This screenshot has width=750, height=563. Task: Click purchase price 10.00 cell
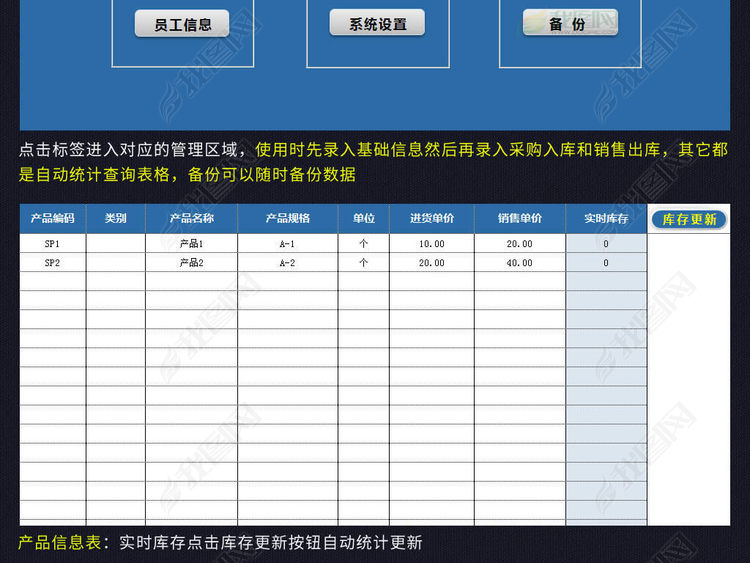click(x=431, y=243)
